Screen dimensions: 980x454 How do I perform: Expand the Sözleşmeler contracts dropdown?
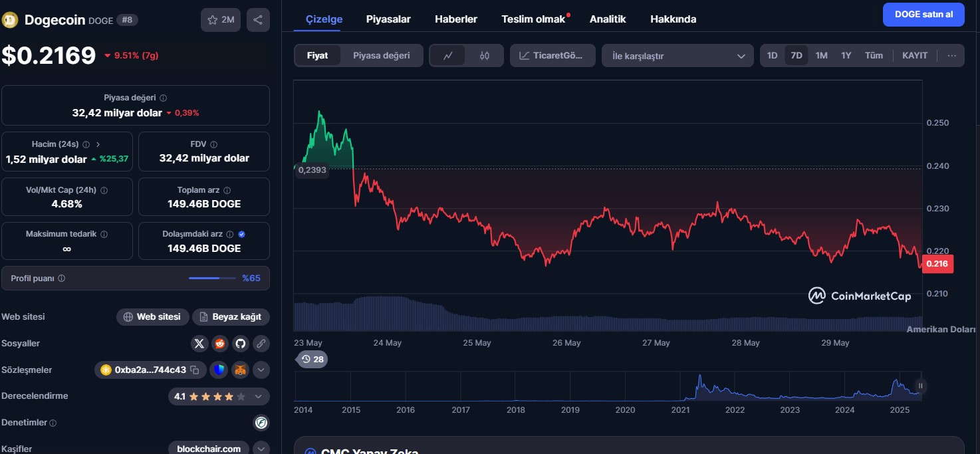tap(261, 370)
